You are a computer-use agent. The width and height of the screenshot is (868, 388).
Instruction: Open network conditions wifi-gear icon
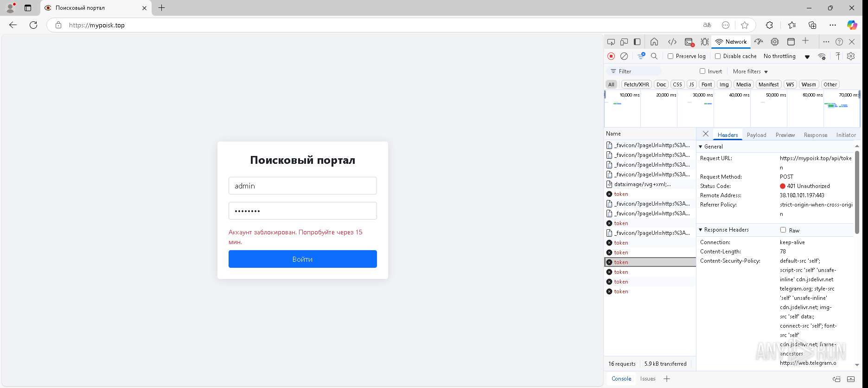[822, 56]
